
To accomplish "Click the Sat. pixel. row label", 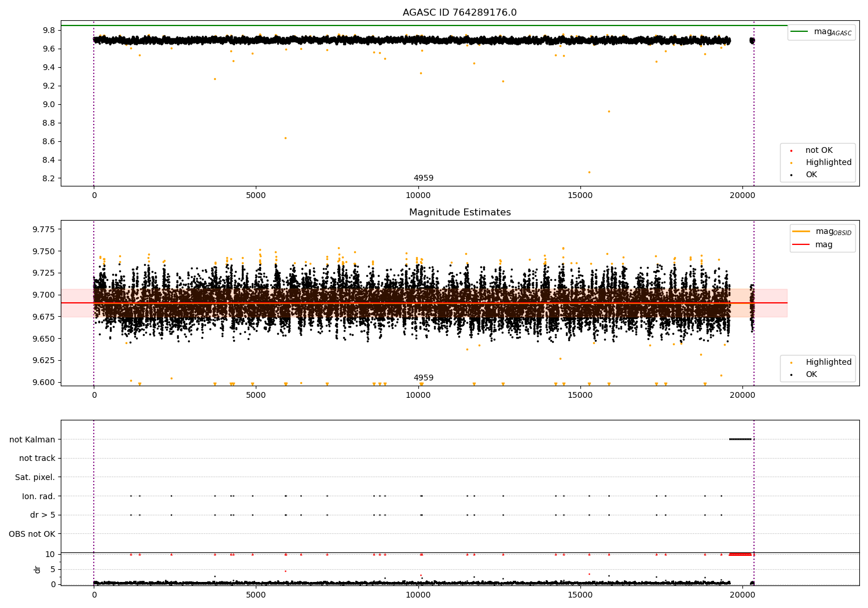I will point(35,478).
